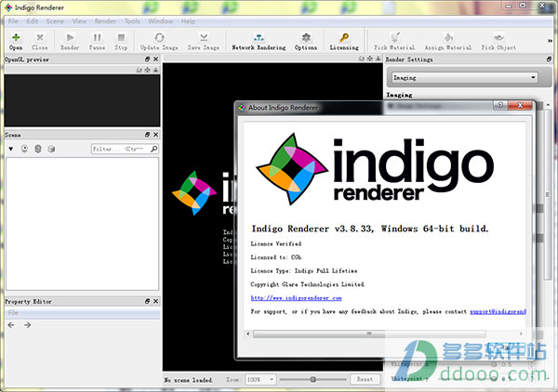Screen dimensions: 558x392
Task: Open the File menu
Action: click(13, 21)
